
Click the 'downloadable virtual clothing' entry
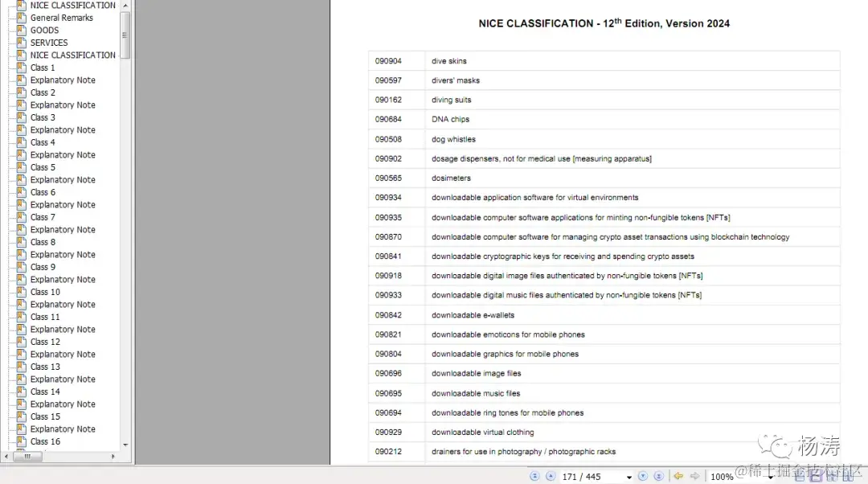tap(483, 432)
